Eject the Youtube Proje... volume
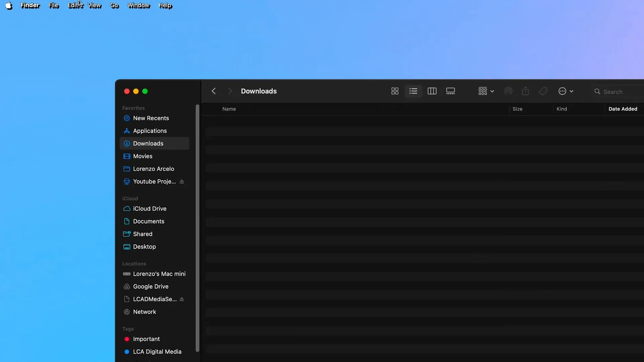This screenshot has width=644, height=362. (182, 182)
